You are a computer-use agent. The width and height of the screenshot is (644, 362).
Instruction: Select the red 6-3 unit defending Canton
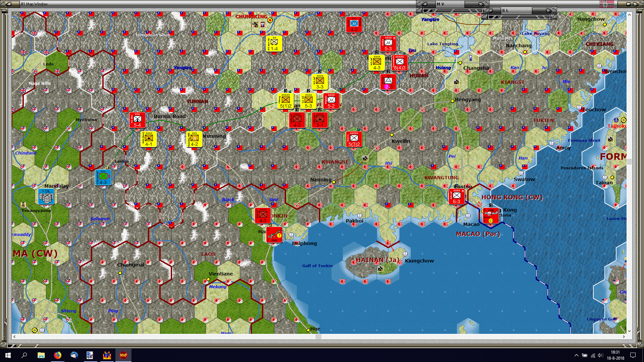(456, 196)
